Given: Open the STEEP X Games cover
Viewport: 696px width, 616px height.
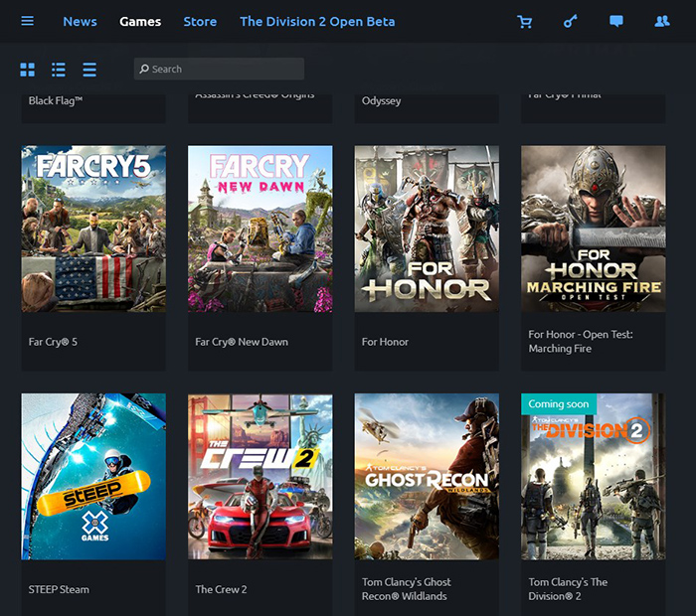Looking at the screenshot, I should pyautogui.click(x=93, y=477).
